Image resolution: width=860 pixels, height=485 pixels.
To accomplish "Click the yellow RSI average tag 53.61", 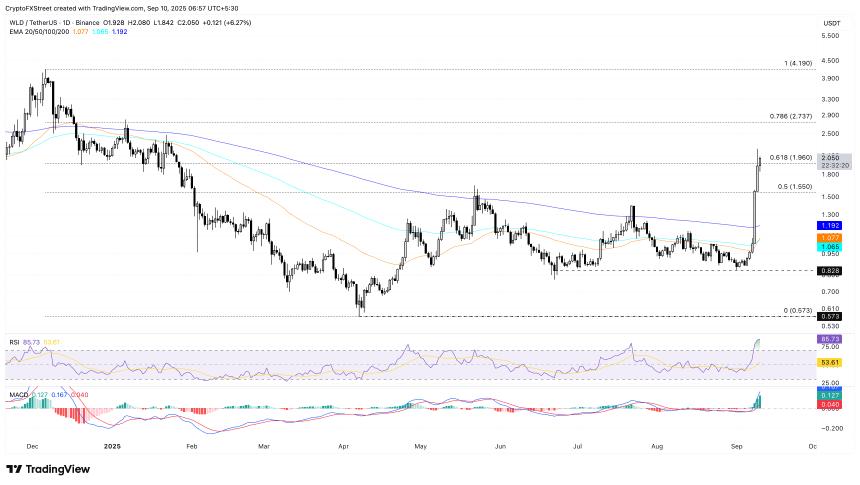I will coord(829,363).
